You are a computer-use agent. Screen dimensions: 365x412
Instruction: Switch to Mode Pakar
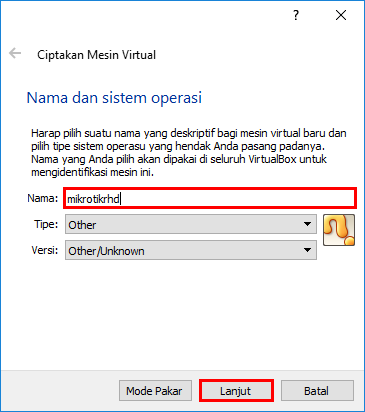coord(155,391)
